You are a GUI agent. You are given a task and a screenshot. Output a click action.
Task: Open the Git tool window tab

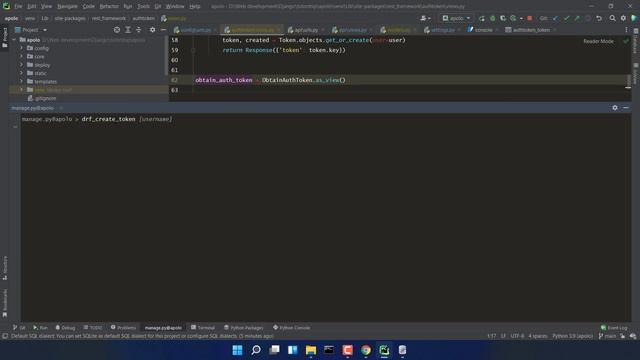coord(19,328)
